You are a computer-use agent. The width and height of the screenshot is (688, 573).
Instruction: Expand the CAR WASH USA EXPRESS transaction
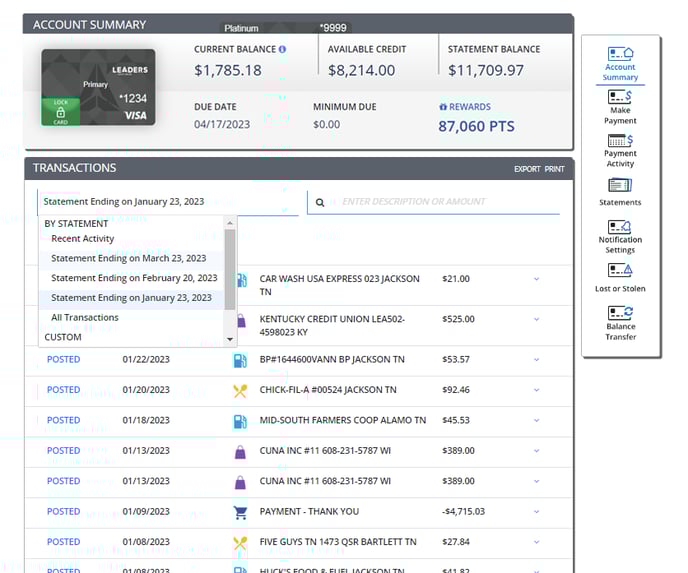pyautogui.click(x=536, y=279)
